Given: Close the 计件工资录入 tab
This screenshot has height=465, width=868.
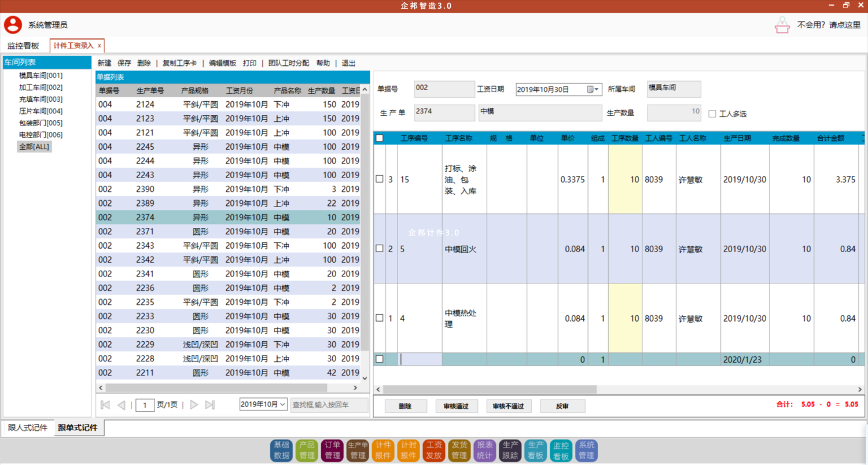Looking at the screenshot, I should pyautogui.click(x=100, y=46).
